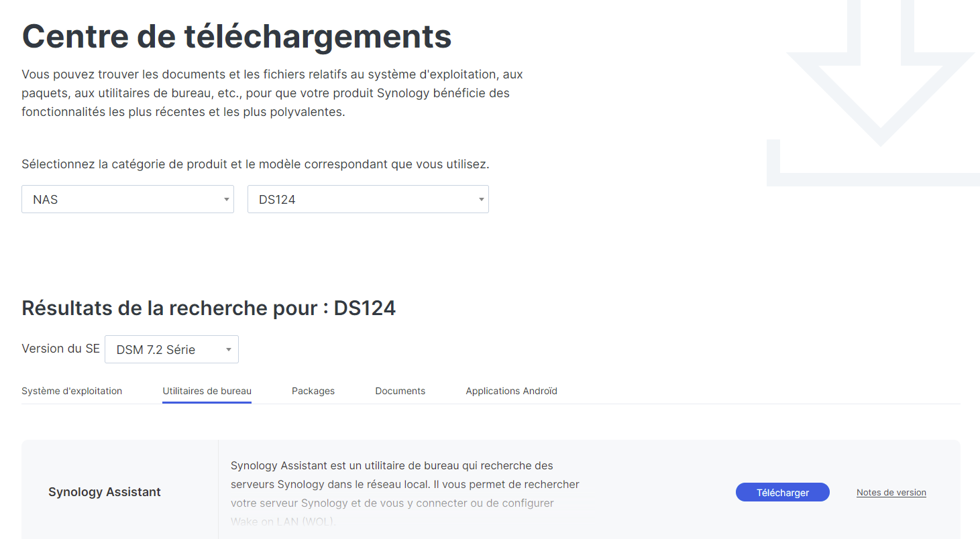Screen dimensions: 980x539
Task: Click the introductory paragraph beginning "Vous pouvez trouver"
Action: pyautogui.click(x=272, y=93)
